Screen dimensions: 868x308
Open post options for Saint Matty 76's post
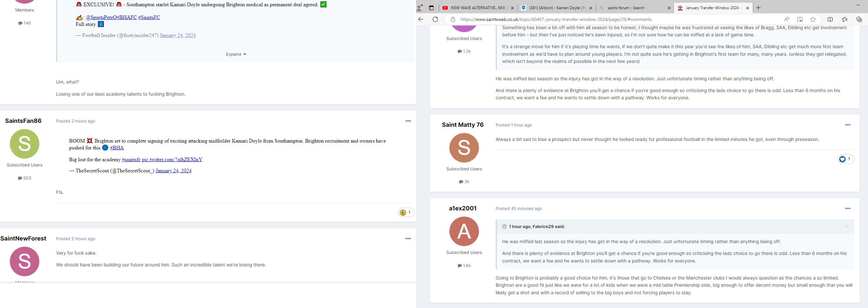click(x=847, y=125)
